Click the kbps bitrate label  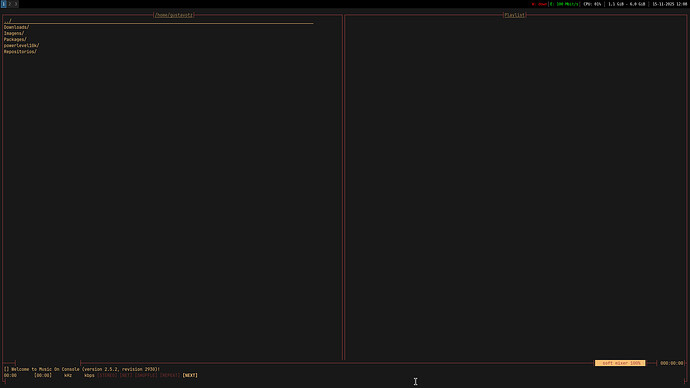(89, 375)
